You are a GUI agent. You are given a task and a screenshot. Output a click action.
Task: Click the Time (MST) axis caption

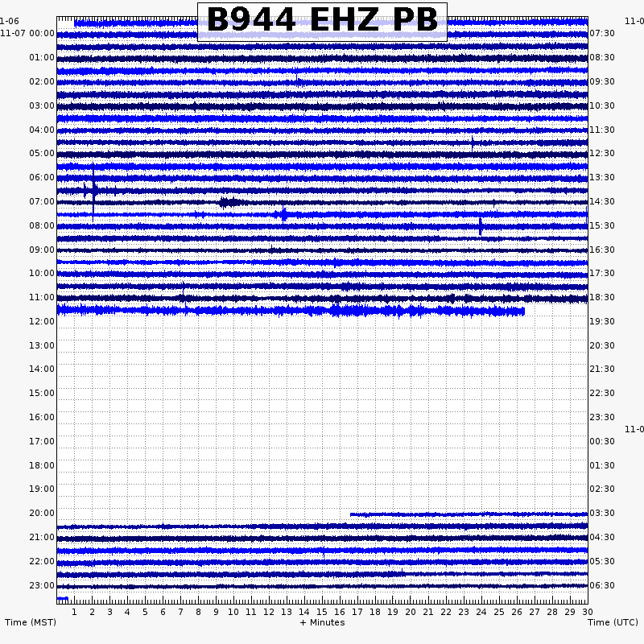click(31, 622)
